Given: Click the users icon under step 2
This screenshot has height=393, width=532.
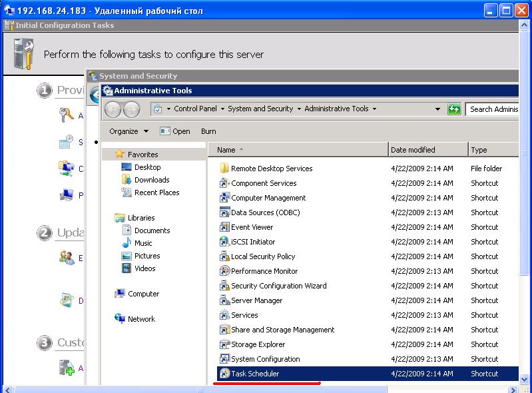Looking at the screenshot, I should tap(67, 258).
